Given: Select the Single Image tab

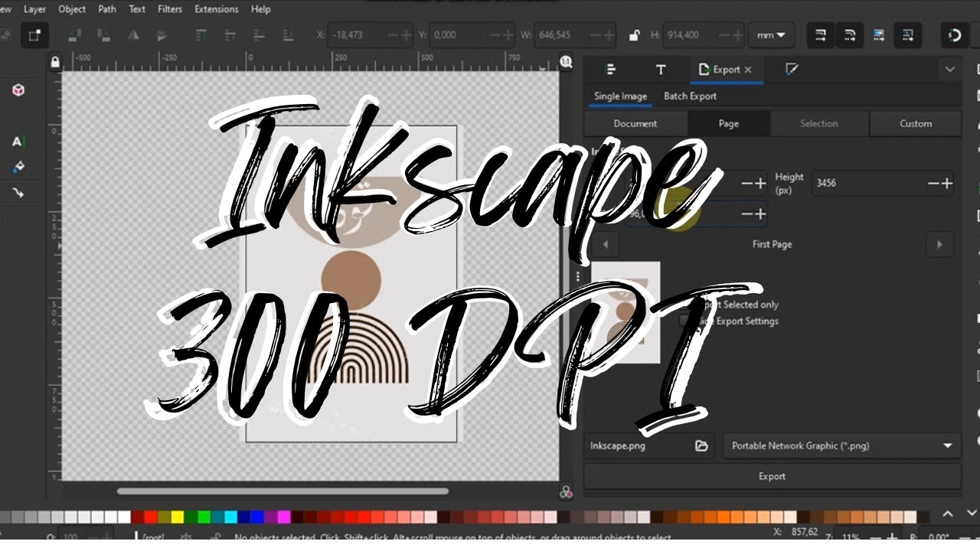Looking at the screenshot, I should coord(620,96).
